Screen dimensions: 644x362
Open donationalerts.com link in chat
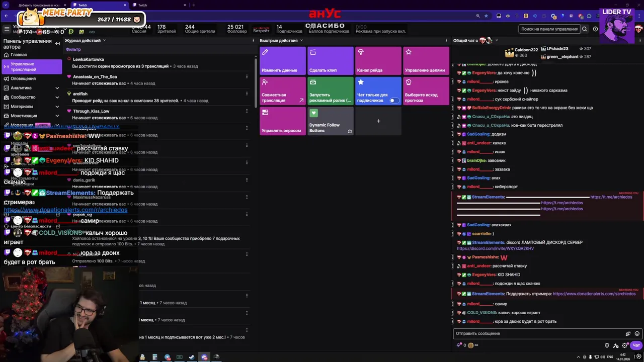pos(594,294)
